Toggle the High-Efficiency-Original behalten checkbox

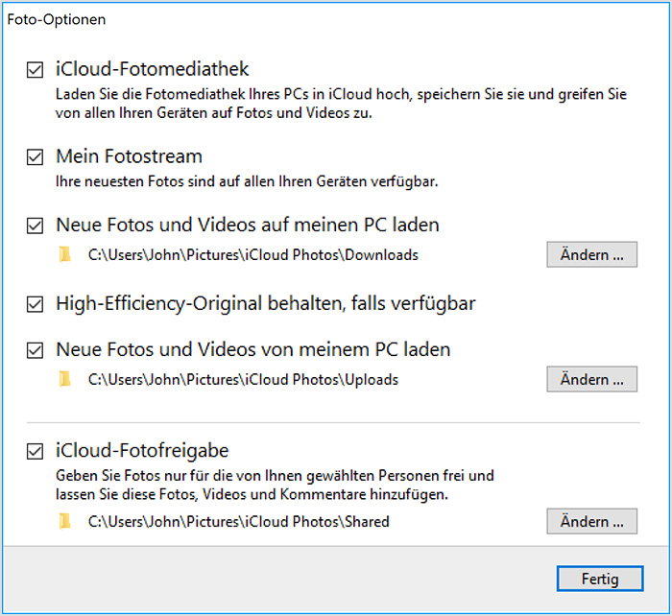point(36,304)
